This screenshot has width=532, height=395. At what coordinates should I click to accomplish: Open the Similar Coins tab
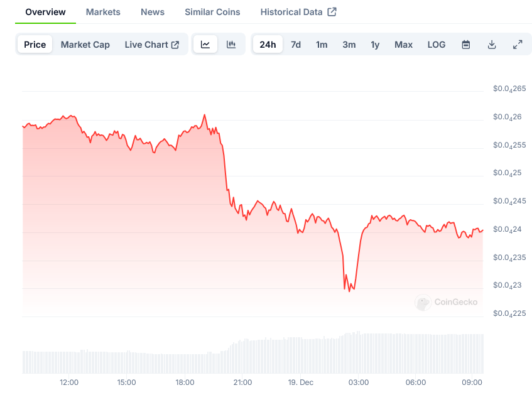coord(212,12)
